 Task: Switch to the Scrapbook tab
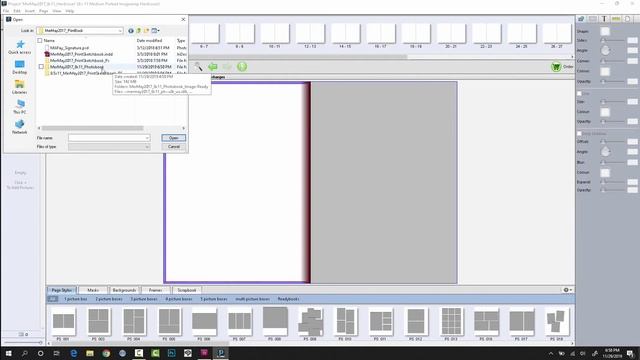187,290
